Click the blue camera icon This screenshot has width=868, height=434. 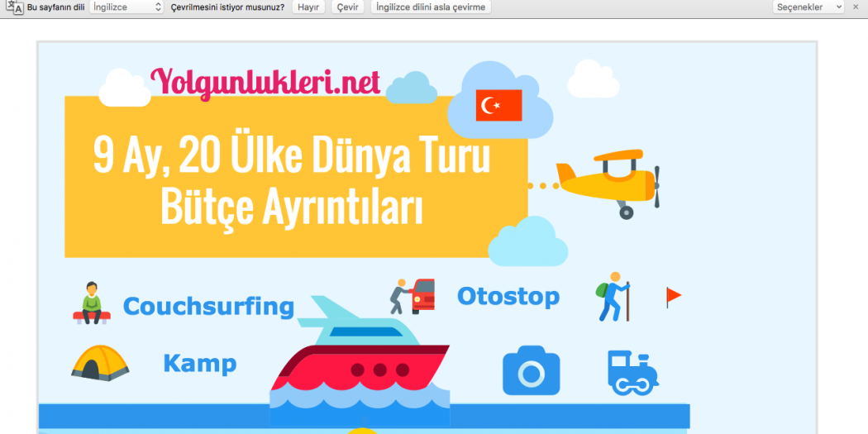coord(531,370)
